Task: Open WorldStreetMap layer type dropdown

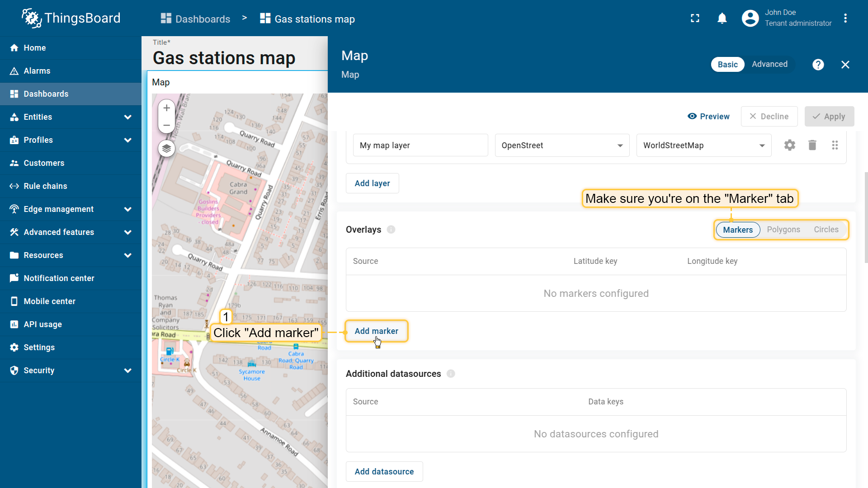Action: [703, 145]
